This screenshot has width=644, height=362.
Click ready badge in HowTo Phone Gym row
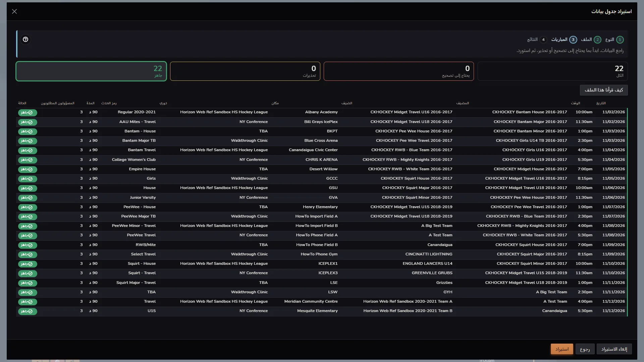[28, 254]
